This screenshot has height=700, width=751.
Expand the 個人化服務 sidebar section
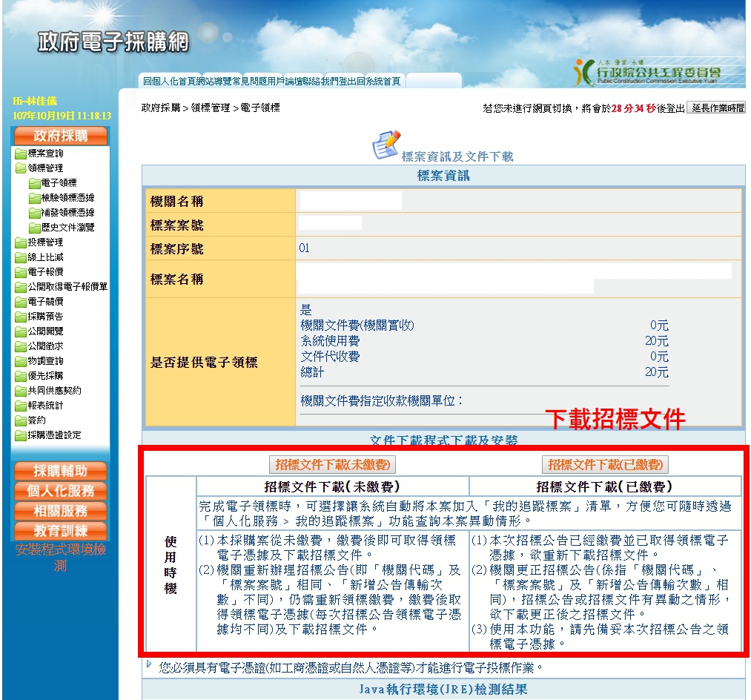point(60,491)
